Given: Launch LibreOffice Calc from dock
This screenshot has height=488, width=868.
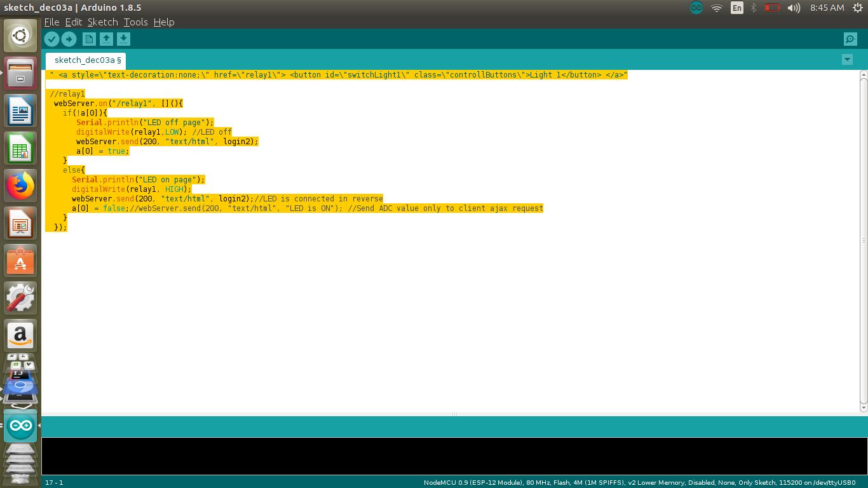Looking at the screenshot, I should (x=20, y=148).
